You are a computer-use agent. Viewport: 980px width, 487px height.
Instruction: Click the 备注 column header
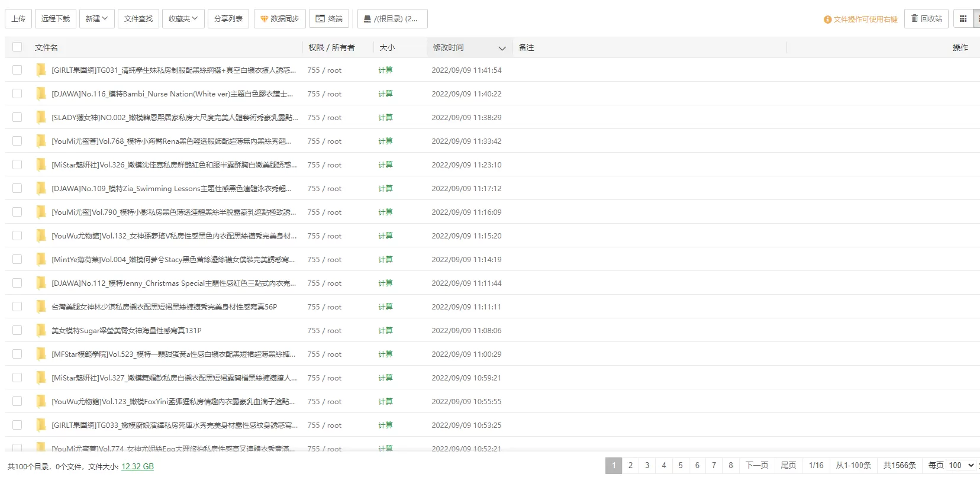(526, 47)
